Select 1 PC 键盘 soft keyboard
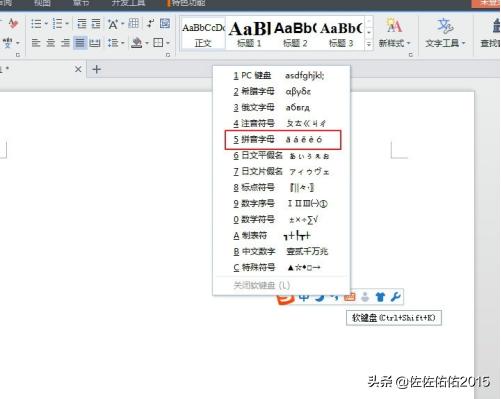Image resolution: width=501 pixels, height=399 pixels. click(x=282, y=76)
